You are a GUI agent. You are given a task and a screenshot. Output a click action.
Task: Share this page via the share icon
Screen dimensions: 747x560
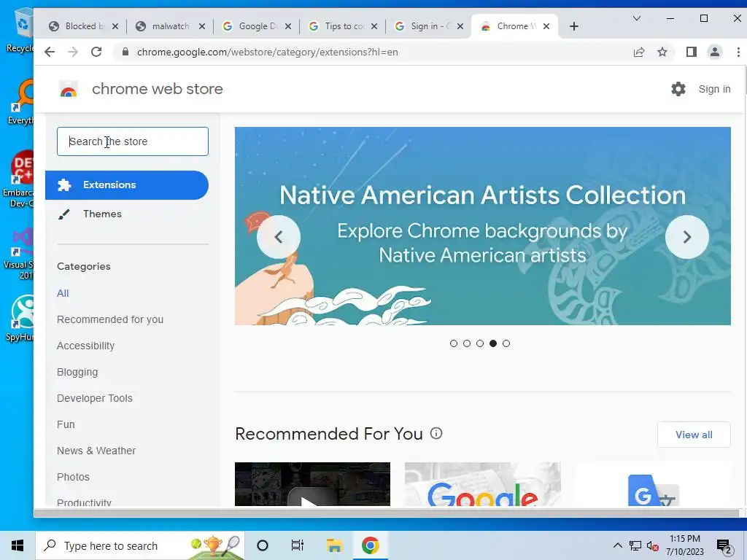point(639,52)
